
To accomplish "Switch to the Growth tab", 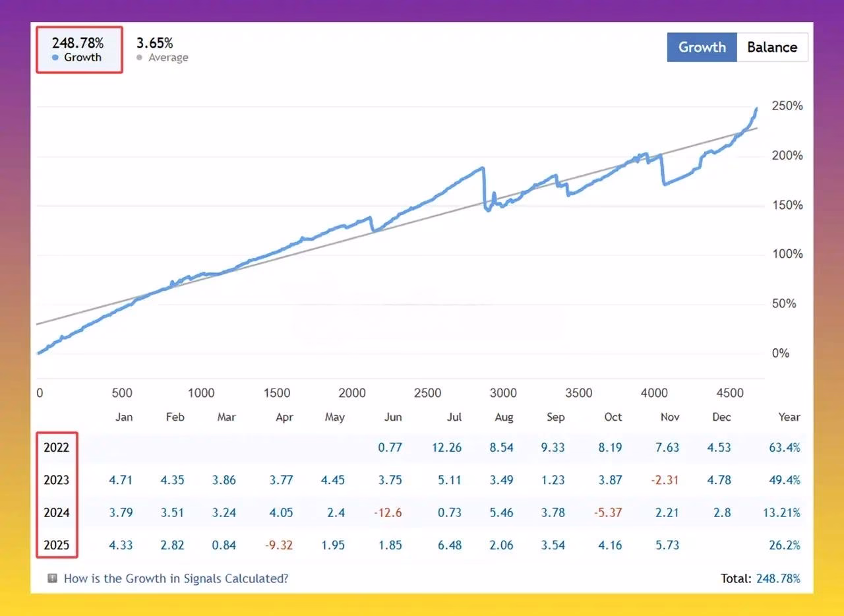I will coord(702,47).
